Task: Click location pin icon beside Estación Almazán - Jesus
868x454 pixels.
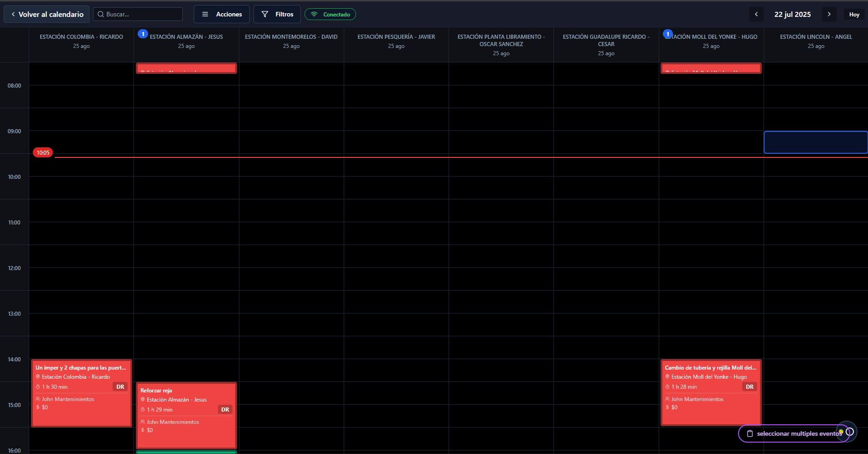Action: coord(143,400)
